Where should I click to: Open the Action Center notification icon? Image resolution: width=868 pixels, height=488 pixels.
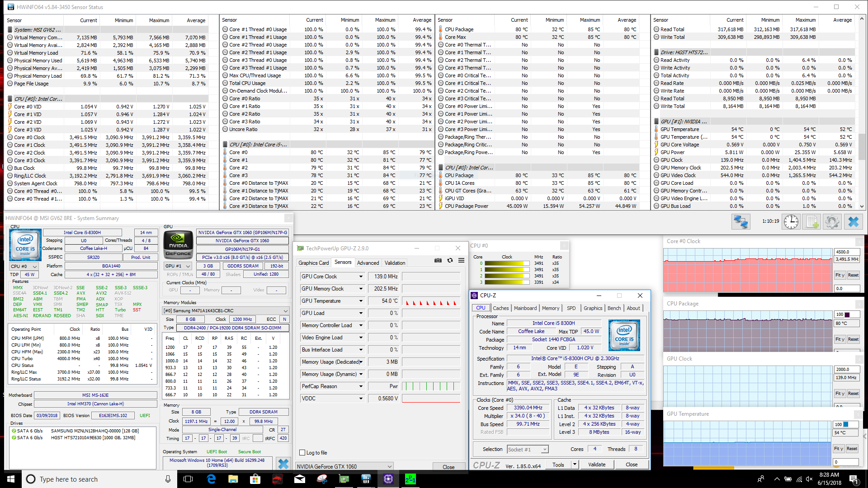(x=854, y=479)
